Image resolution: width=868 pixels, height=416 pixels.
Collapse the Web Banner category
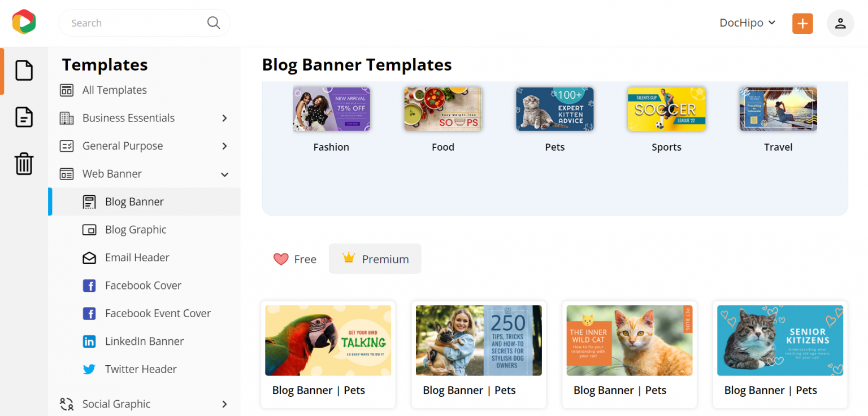point(224,174)
